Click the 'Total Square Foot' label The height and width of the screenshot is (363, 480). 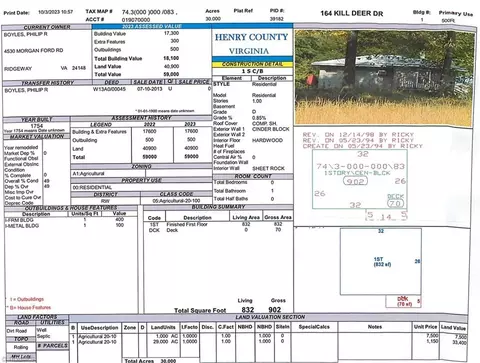pos(200,310)
